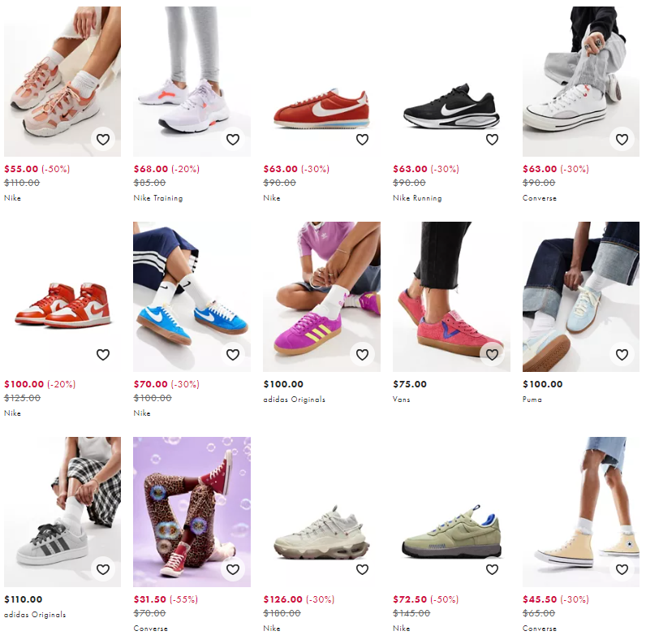Open the Puma light blue sneaker image
Screen dimensions: 646x644
(x=581, y=296)
